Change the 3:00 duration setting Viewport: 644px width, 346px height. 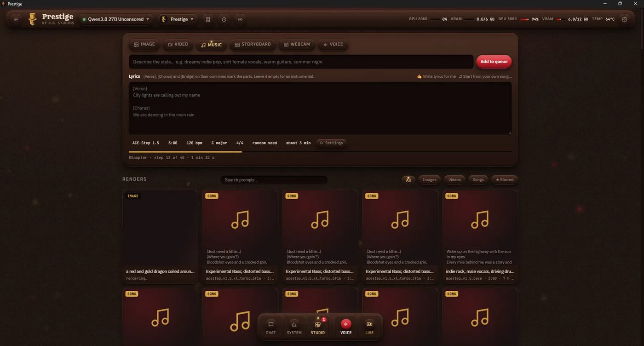click(x=173, y=143)
